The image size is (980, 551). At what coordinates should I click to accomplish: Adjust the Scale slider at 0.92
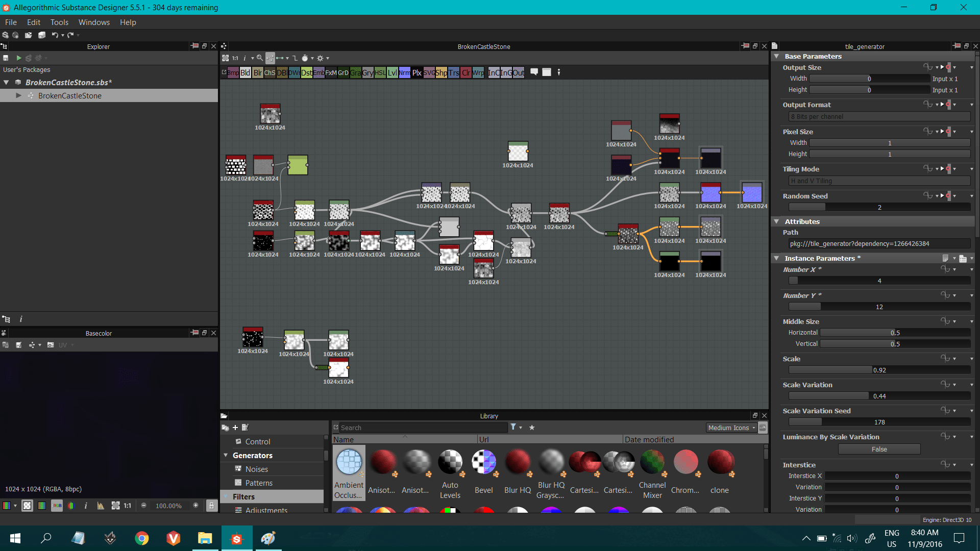click(x=879, y=370)
